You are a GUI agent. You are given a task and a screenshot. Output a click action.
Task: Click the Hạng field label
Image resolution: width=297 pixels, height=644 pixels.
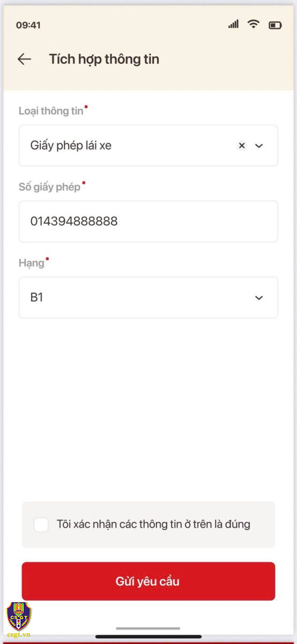coord(31,264)
